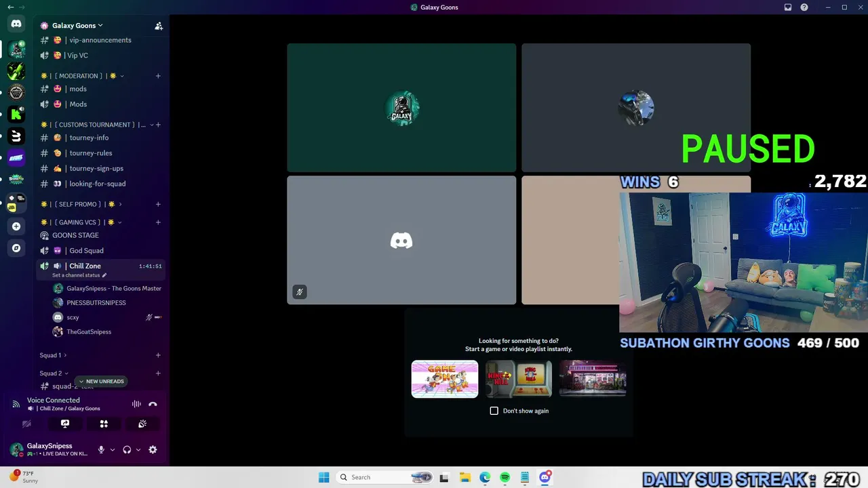The height and width of the screenshot is (488, 868).
Task: Open GOONS STAGE channel
Action: point(100,235)
